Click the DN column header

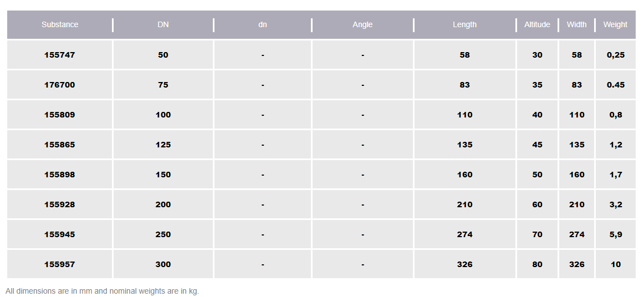point(163,24)
